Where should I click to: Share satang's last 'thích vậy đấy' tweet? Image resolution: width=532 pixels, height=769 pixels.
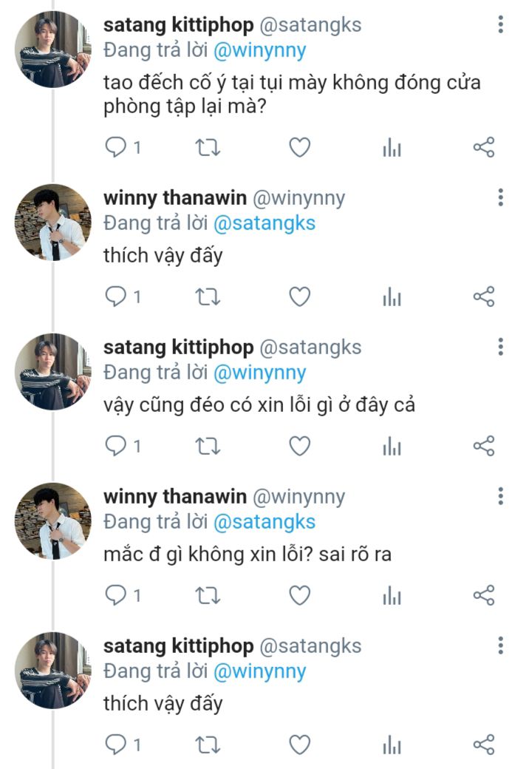[x=483, y=745]
